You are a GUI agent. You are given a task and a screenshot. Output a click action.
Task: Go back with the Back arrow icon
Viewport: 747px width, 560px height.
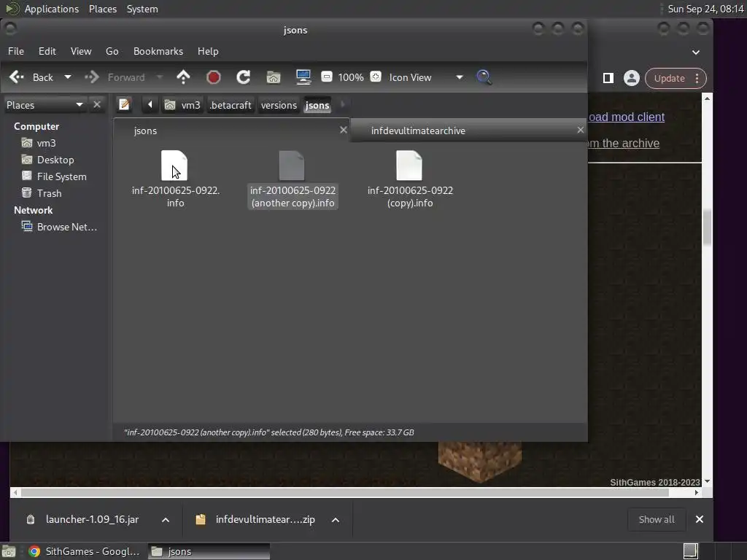point(18,77)
